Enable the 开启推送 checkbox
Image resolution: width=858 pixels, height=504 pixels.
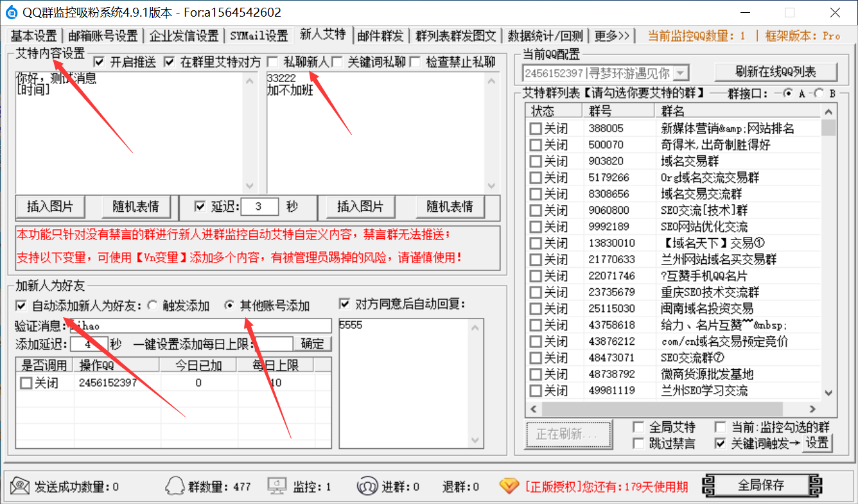(x=99, y=62)
